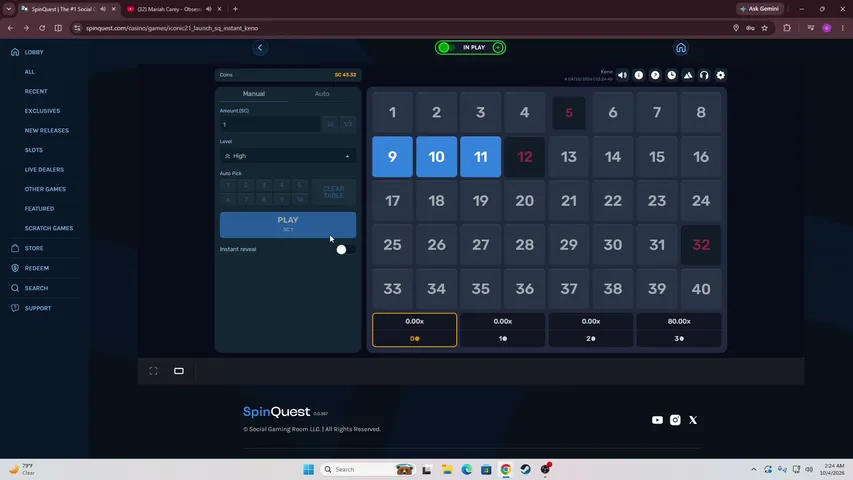Pick number 38 on keno board
The height and width of the screenshot is (480, 853).
click(x=613, y=289)
